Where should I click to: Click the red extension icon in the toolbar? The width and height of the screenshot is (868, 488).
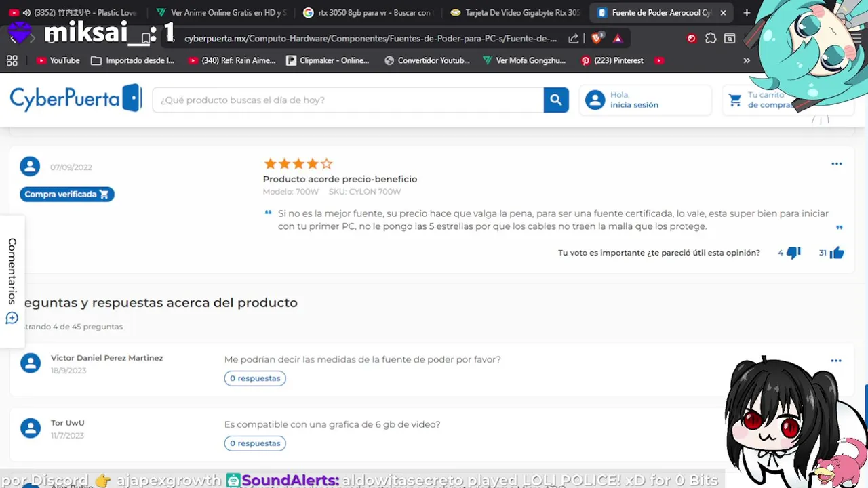pyautogui.click(x=692, y=39)
